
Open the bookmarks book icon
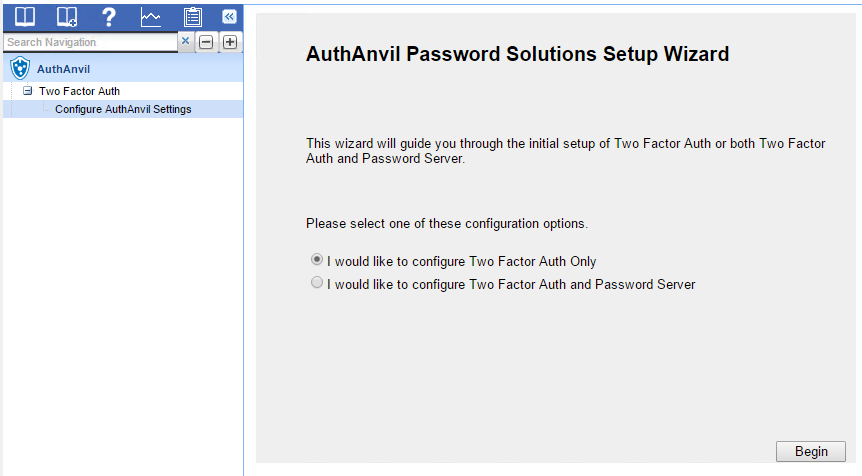click(x=25, y=17)
